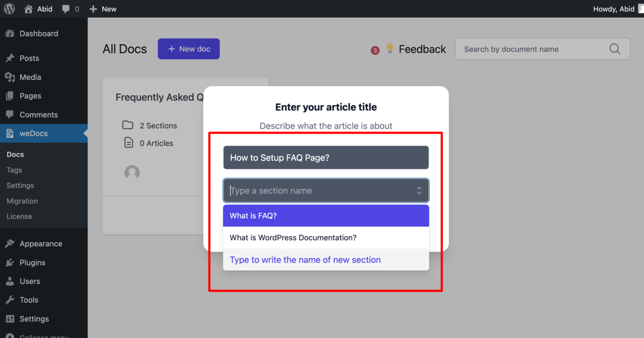Viewport: 644px width, 338px height.
Task: Select 'What is WordPress Documentation?' from the list
Action: click(293, 238)
